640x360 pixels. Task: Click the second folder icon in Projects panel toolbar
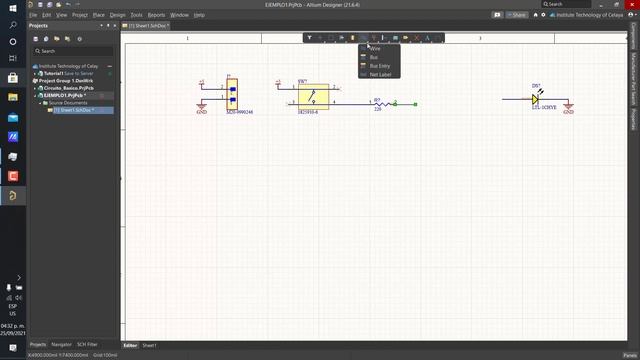point(67,39)
